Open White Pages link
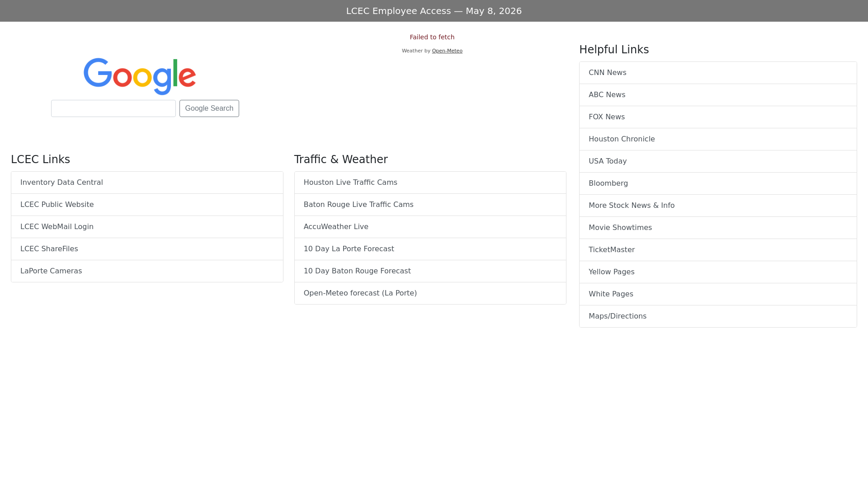The image size is (868, 488). pyautogui.click(x=718, y=294)
